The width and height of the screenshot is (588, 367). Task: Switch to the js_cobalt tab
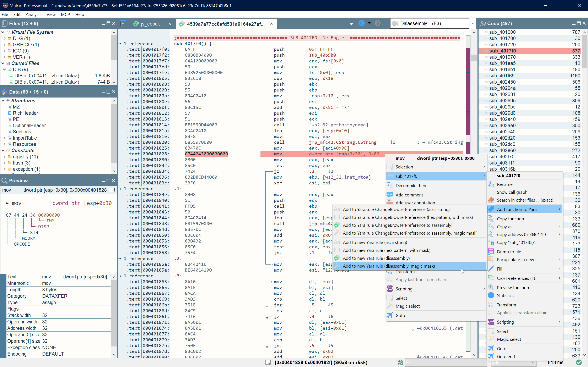point(150,24)
